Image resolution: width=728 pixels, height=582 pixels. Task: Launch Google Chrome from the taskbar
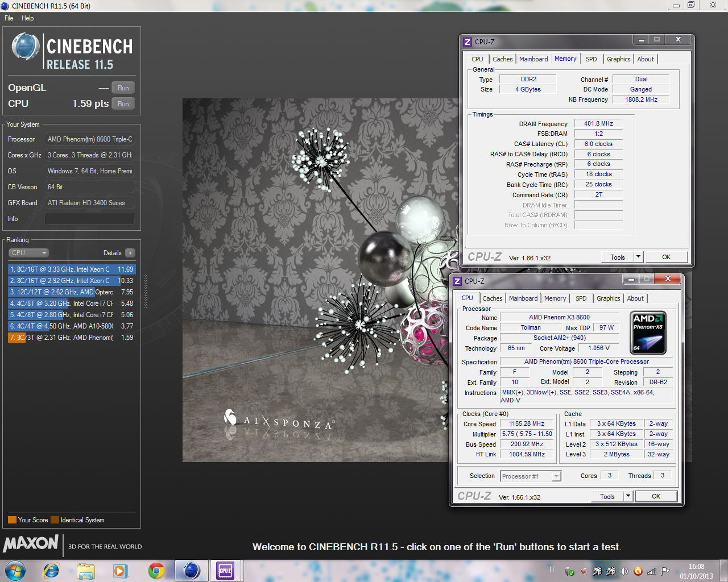click(x=156, y=571)
